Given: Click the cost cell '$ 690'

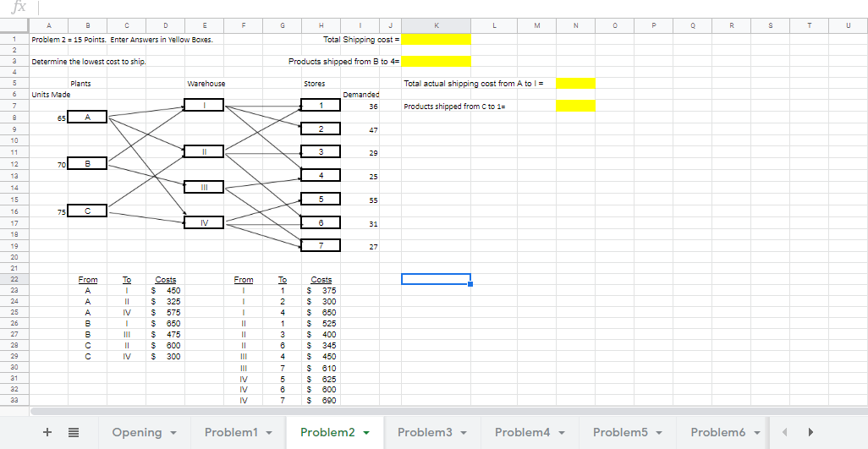Looking at the screenshot, I should (x=321, y=400).
